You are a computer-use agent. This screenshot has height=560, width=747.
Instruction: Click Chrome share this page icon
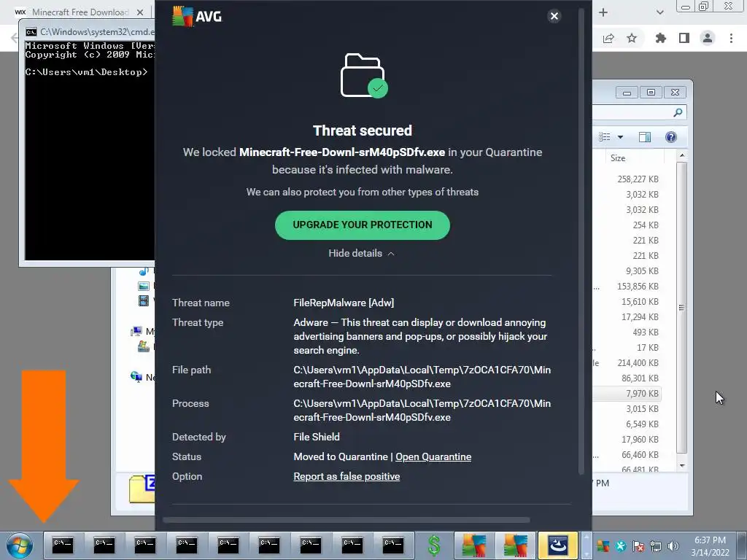(608, 38)
